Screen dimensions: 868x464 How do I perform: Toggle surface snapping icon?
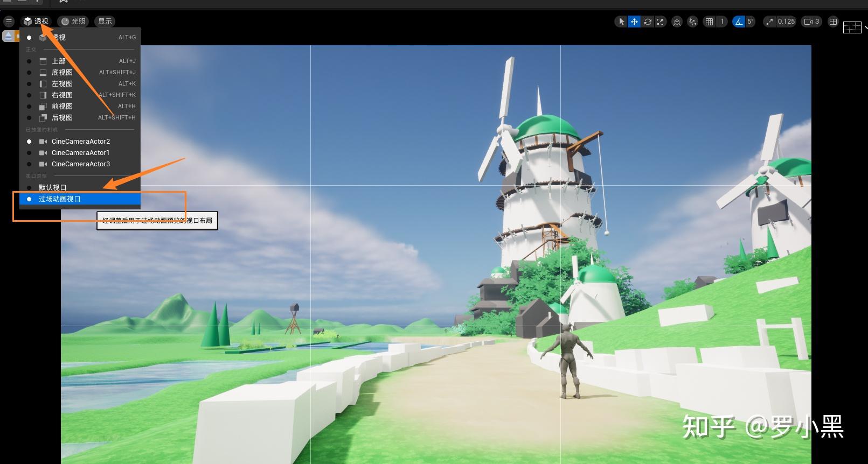point(693,22)
